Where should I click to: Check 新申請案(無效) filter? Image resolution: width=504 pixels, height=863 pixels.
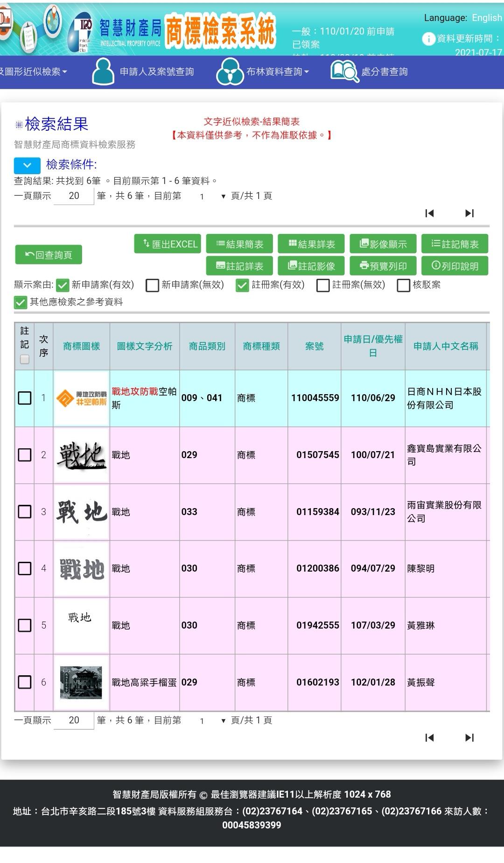pyautogui.click(x=152, y=285)
